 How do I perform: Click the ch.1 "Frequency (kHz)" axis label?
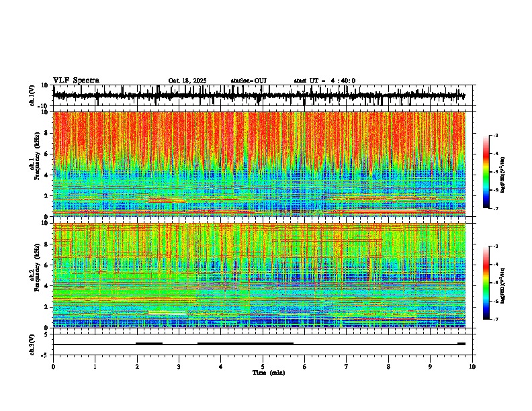(x=37, y=156)
